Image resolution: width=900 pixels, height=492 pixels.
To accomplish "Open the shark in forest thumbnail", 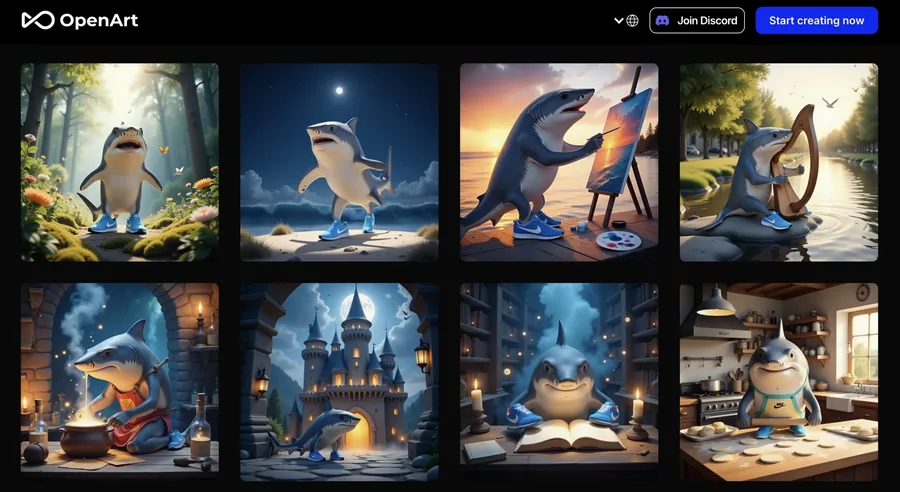I will tap(120, 162).
